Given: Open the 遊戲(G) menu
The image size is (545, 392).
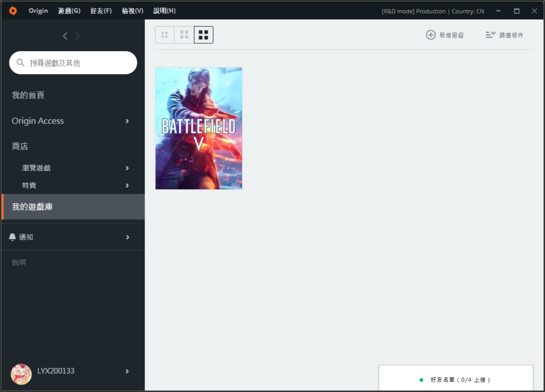Looking at the screenshot, I should (69, 11).
